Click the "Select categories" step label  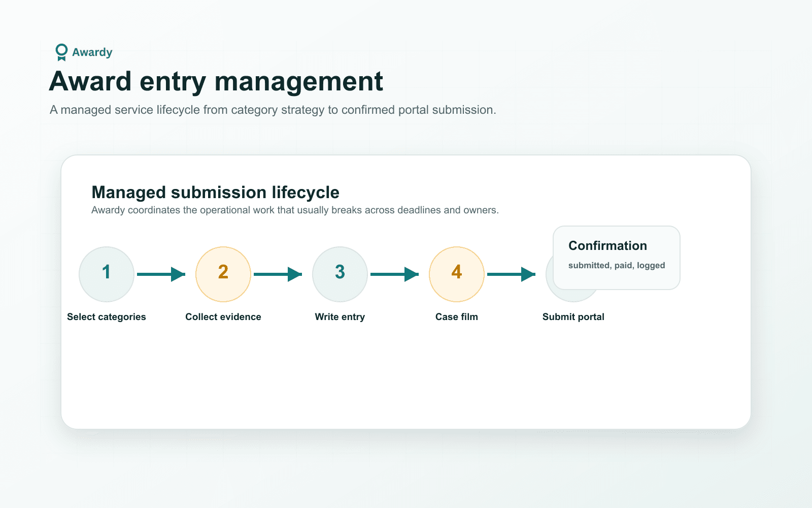(x=107, y=317)
